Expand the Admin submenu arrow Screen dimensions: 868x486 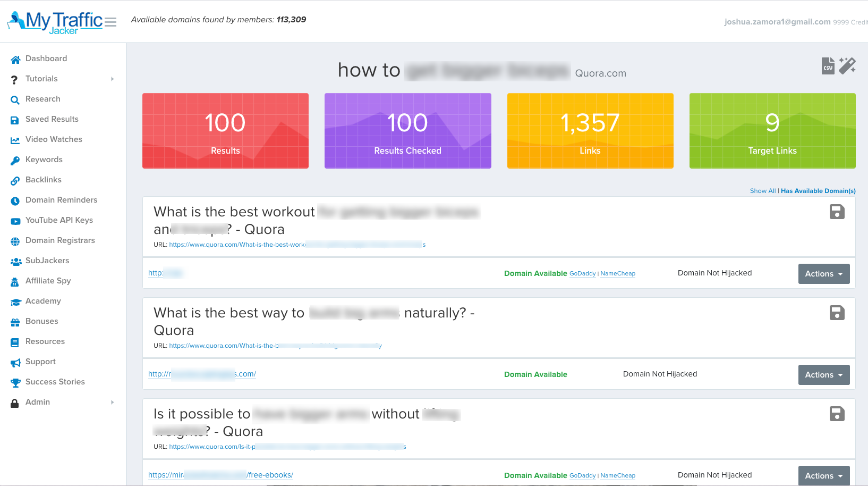click(x=113, y=403)
